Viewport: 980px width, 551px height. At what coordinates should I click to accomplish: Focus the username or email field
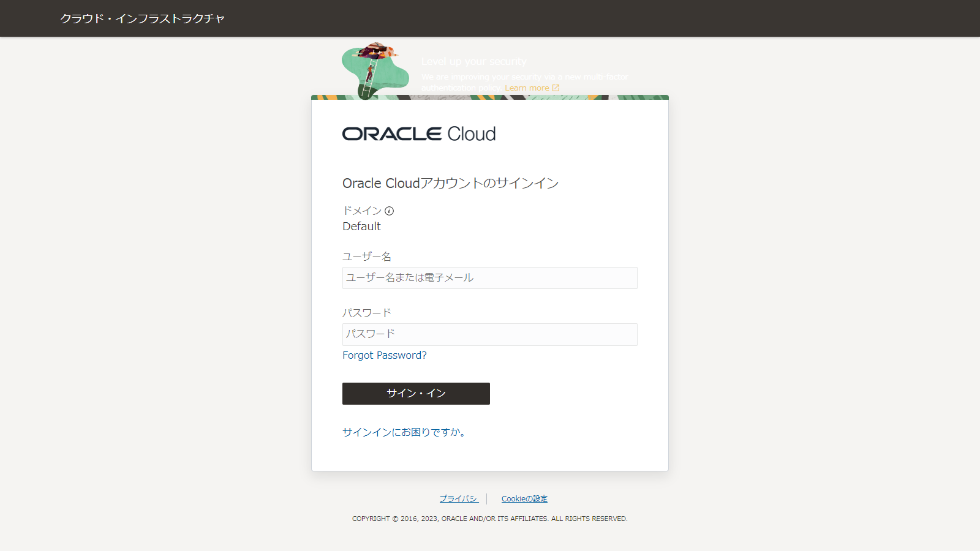490,278
